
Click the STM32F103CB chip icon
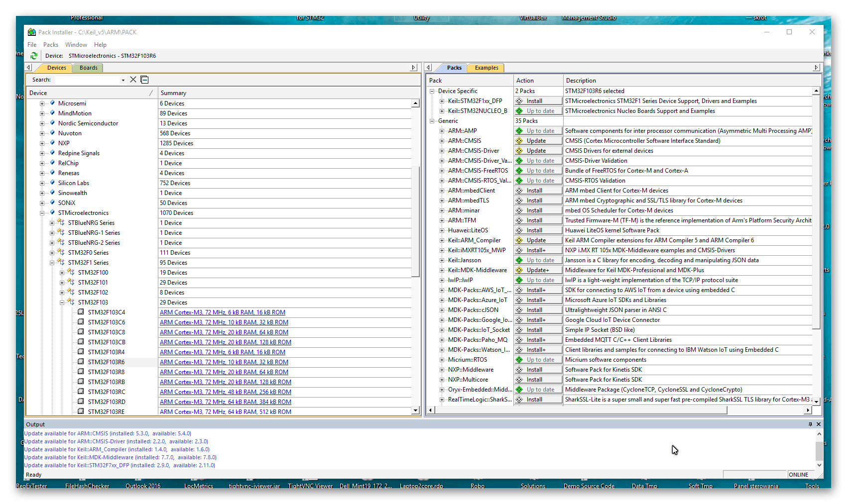point(81,342)
